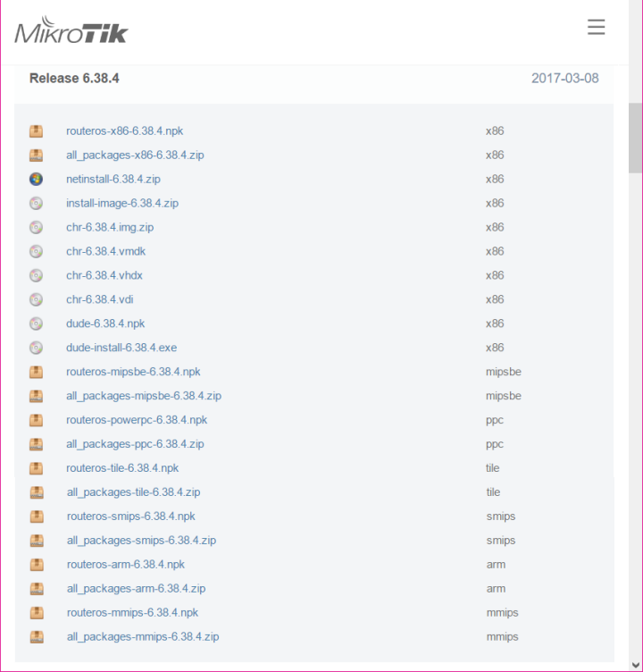643x672 pixels.
Task: Download routeros-powerpc-6.38.4.npk
Action: 137,420
